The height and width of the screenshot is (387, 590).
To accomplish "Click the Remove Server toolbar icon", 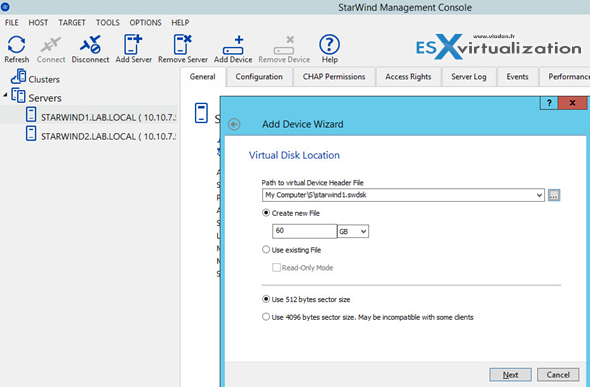I will 182,44.
